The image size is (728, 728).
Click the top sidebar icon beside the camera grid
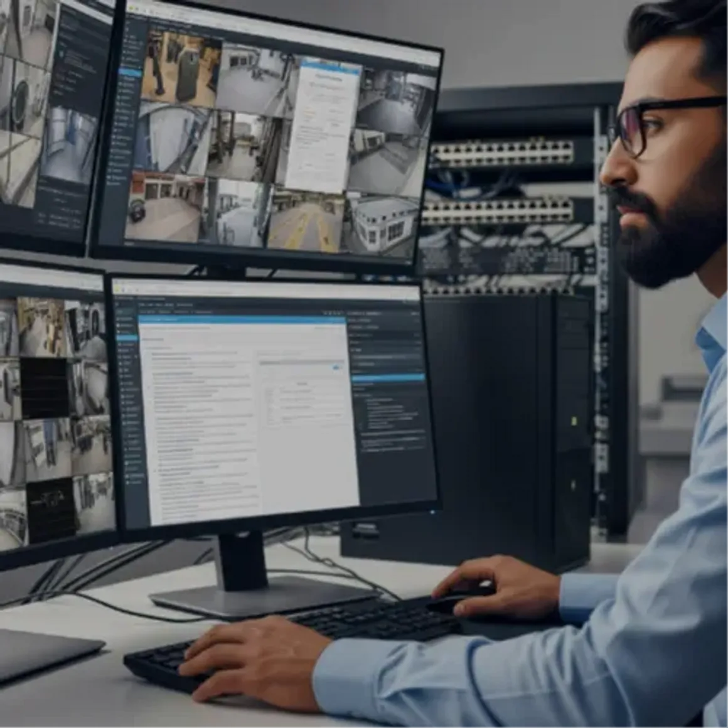(x=132, y=38)
